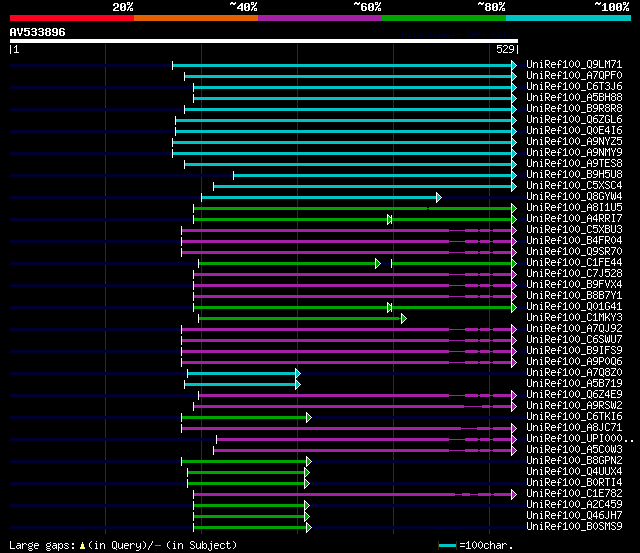Click the green ~80% identity legend segment
The image size is (640, 553).
coord(444,18)
